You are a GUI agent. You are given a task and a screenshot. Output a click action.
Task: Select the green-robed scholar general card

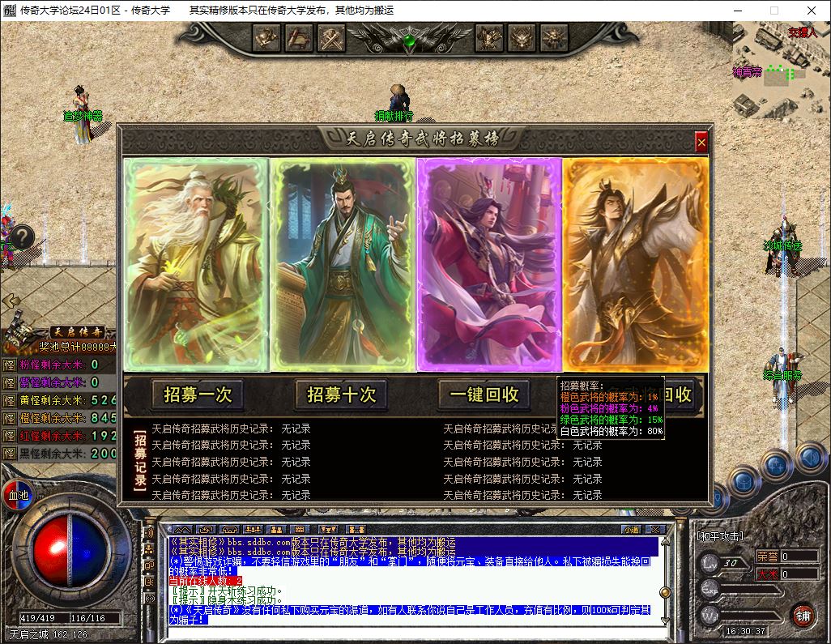343,265
